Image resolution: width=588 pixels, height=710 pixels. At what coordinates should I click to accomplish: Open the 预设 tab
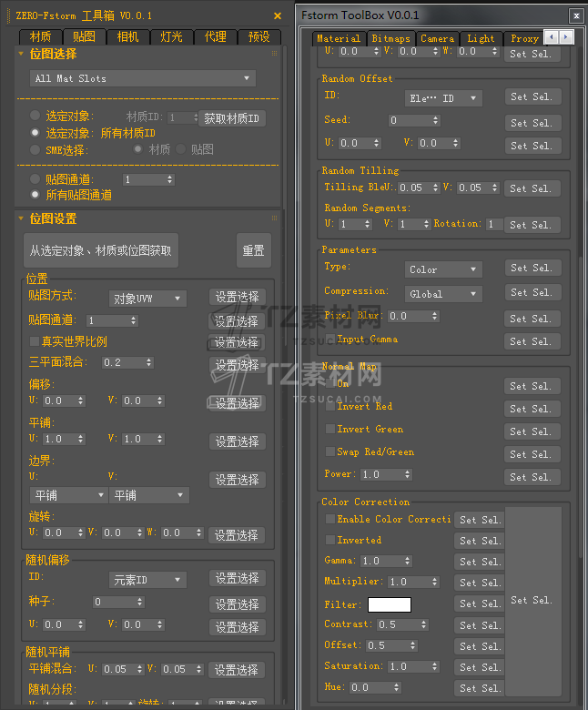259,36
